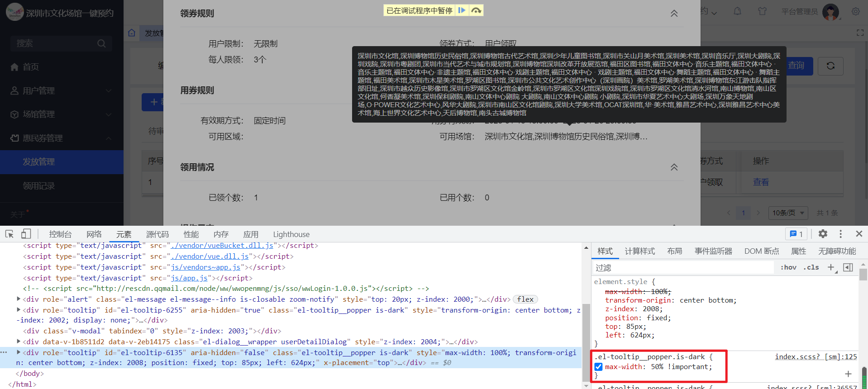This screenshot has width=868, height=389.
Task: Open js/app.js script source link
Action: pyautogui.click(x=189, y=278)
